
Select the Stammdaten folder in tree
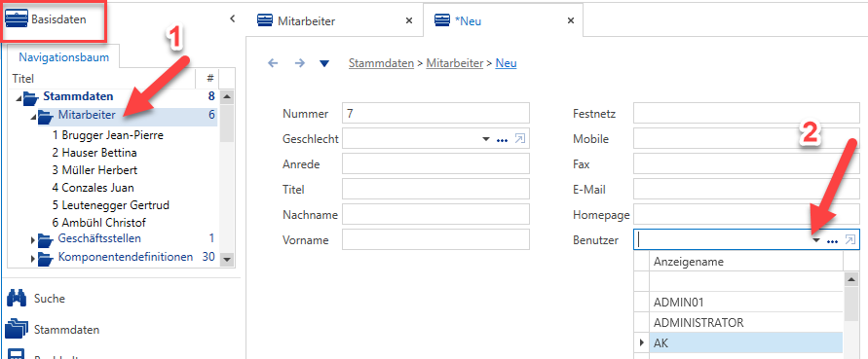point(78,96)
